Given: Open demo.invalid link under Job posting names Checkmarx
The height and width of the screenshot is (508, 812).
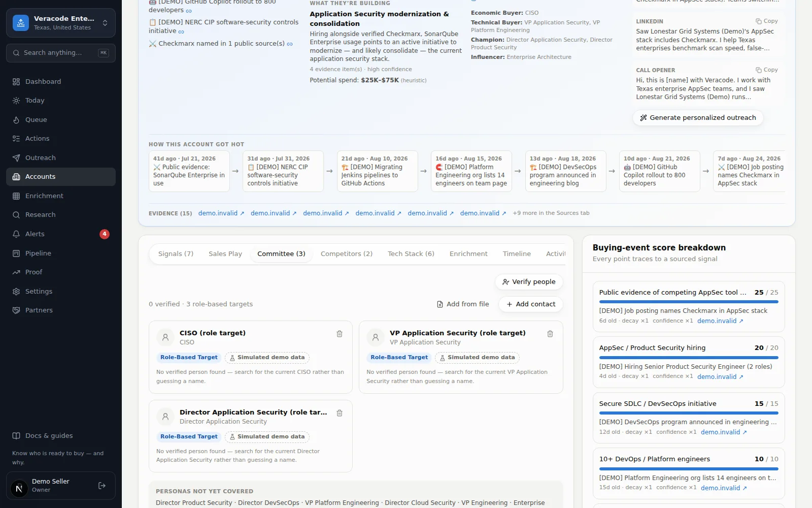Looking at the screenshot, I should (x=720, y=321).
